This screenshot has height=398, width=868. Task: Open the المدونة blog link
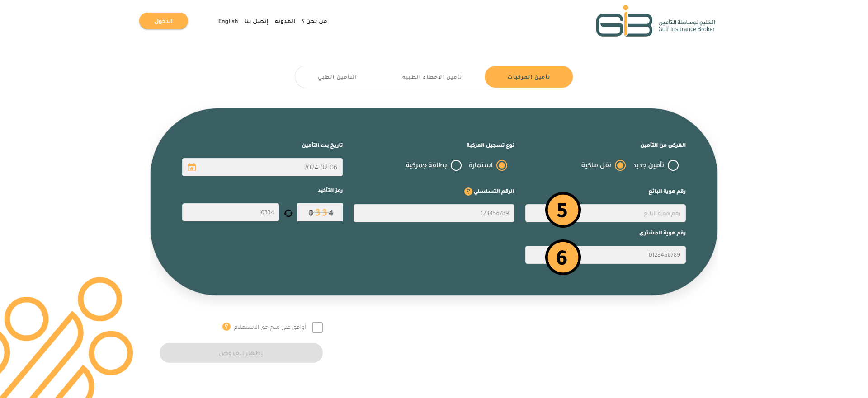point(285,21)
